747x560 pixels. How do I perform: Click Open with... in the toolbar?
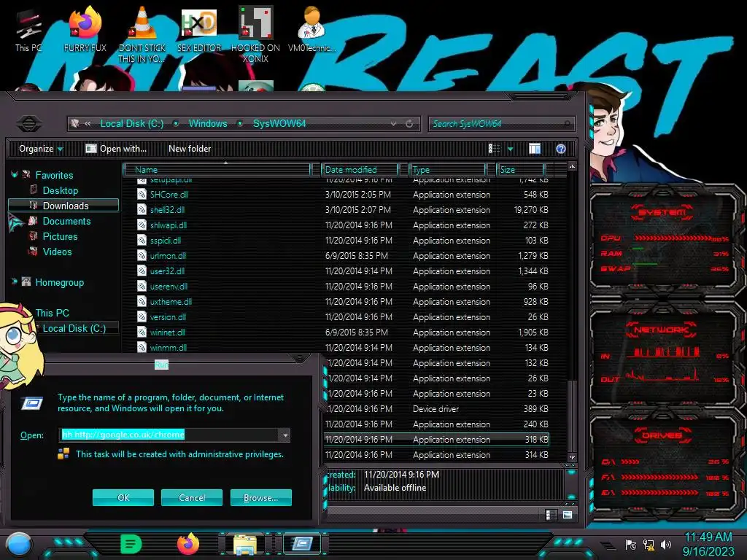pos(116,149)
